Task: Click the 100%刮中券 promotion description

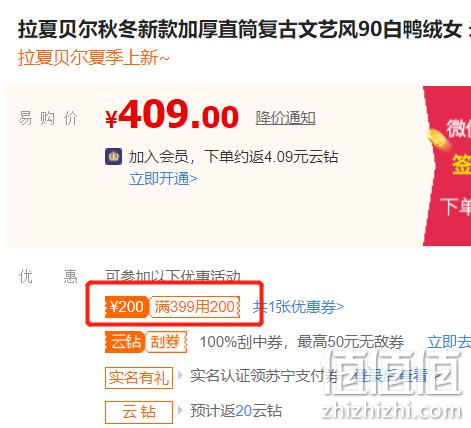Action: (x=302, y=342)
